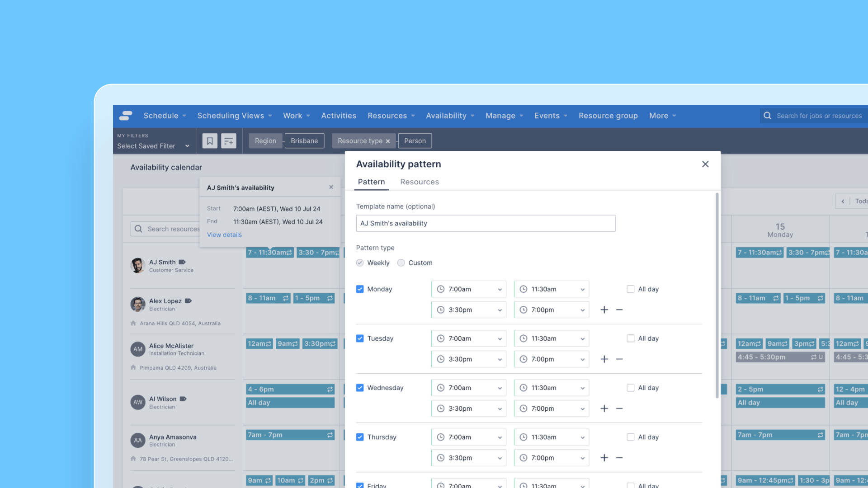Click the minus icon in Monday row

(619, 310)
